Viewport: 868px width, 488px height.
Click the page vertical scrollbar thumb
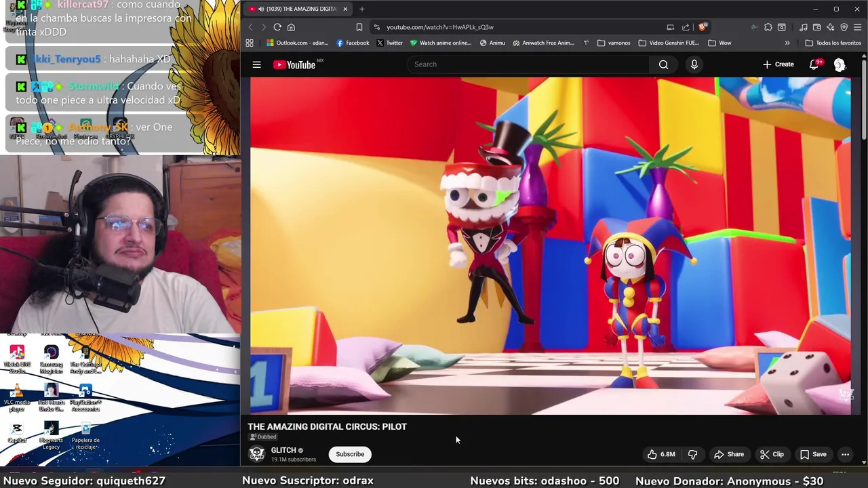[864, 100]
